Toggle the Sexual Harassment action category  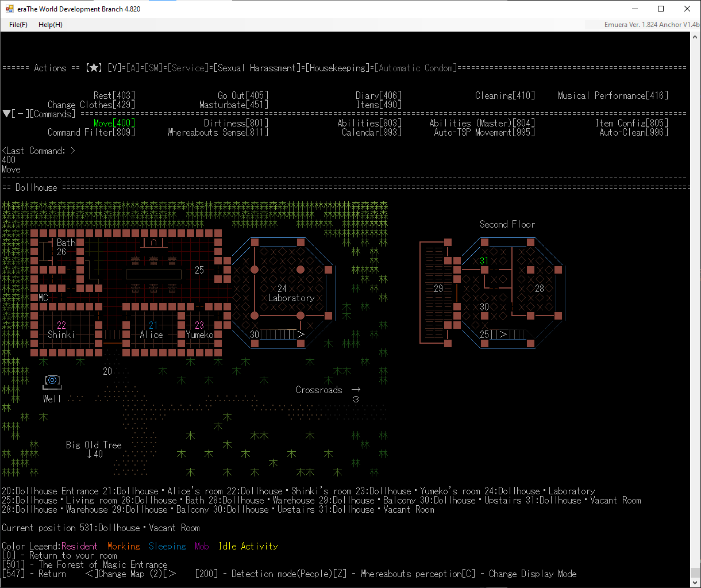point(257,68)
